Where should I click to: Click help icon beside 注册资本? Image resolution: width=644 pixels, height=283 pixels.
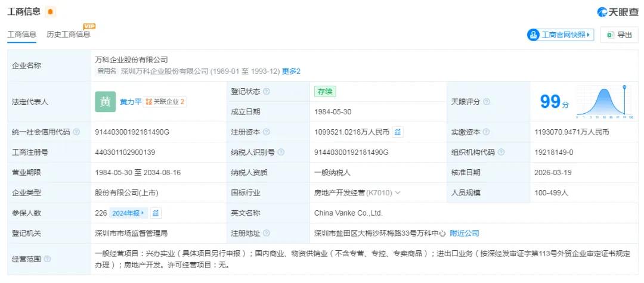tap(266, 132)
